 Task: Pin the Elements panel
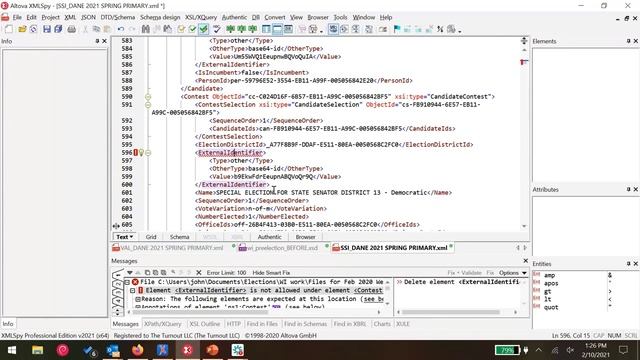(x=628, y=41)
